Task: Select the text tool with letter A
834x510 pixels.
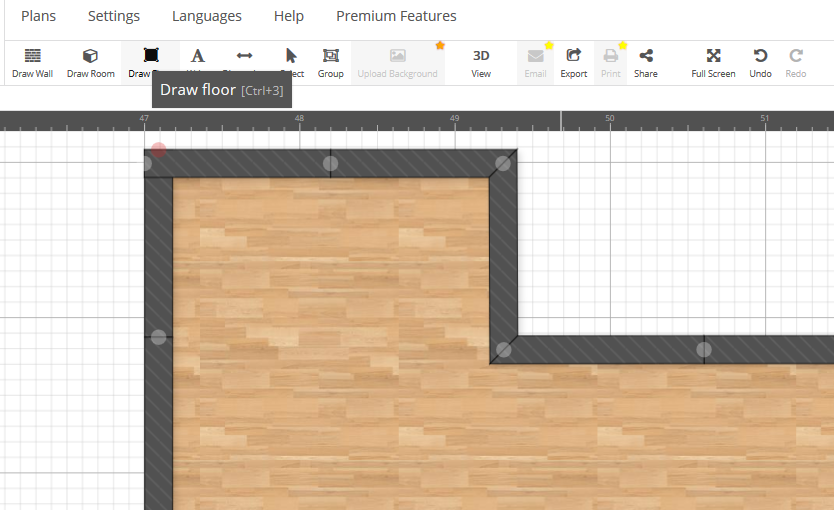Action: [x=197, y=56]
